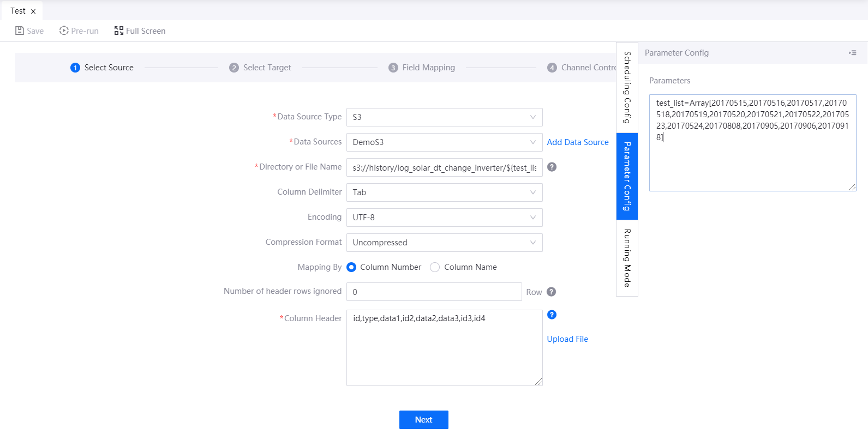Switch to the Scheduling Config side tab
This screenshot has width=868, height=434.
[627, 87]
